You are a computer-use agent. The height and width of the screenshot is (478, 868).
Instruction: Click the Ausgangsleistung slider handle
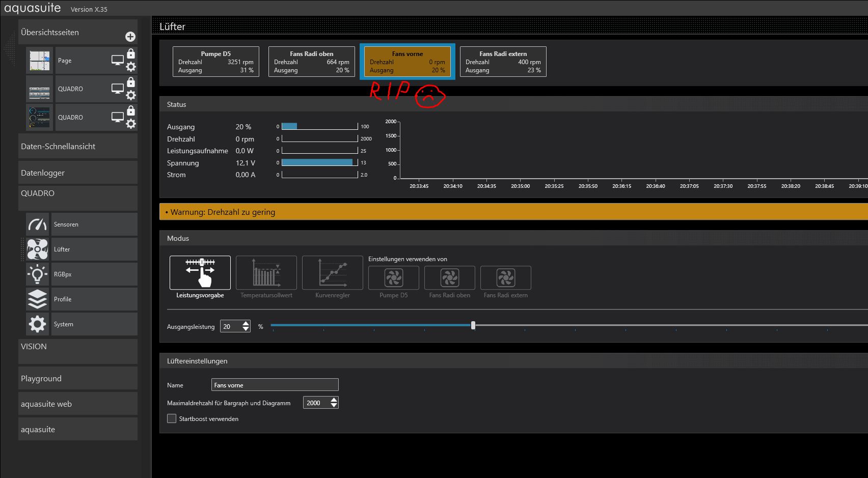pyautogui.click(x=473, y=325)
